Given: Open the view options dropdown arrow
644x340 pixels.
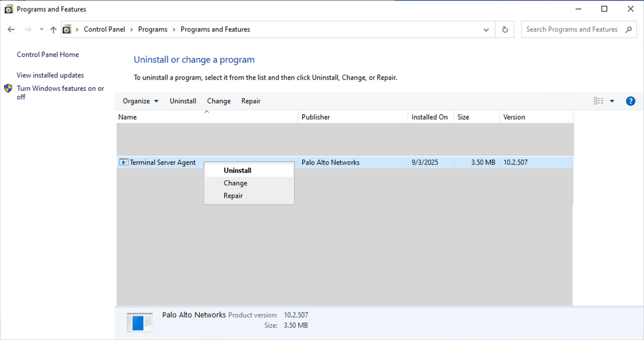Looking at the screenshot, I should [x=612, y=101].
